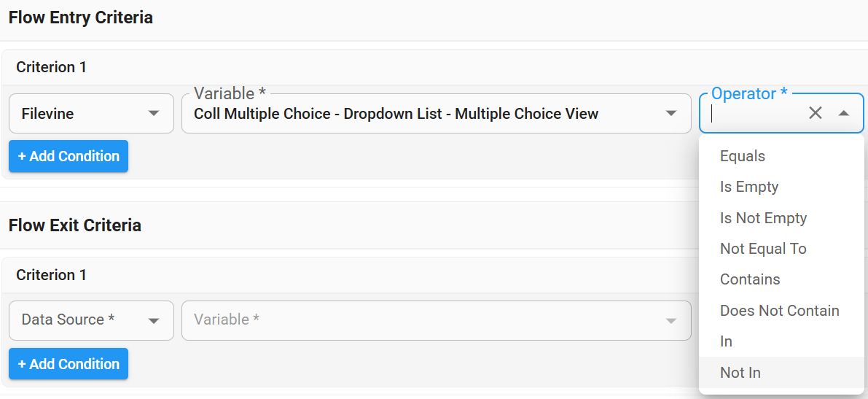Click the Flow Exit Criteria heading

(x=75, y=225)
